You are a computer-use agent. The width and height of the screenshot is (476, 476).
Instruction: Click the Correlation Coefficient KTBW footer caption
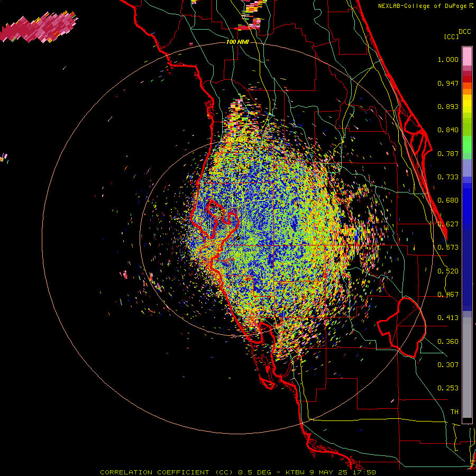[x=238, y=472]
